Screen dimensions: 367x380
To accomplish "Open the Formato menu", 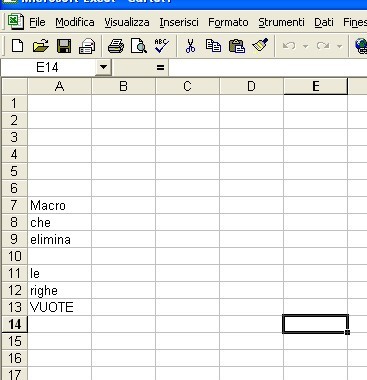I will coord(228,22).
